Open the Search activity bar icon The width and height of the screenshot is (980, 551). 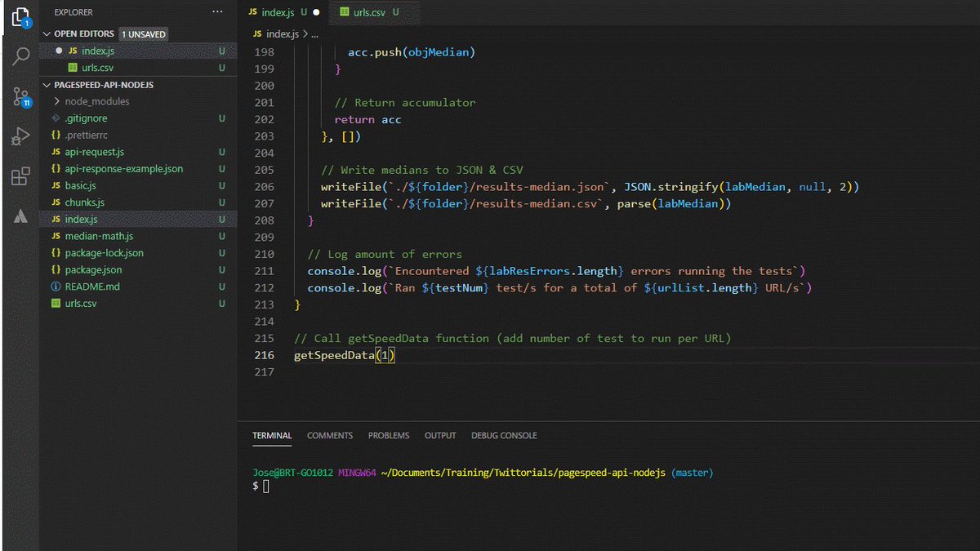point(20,56)
